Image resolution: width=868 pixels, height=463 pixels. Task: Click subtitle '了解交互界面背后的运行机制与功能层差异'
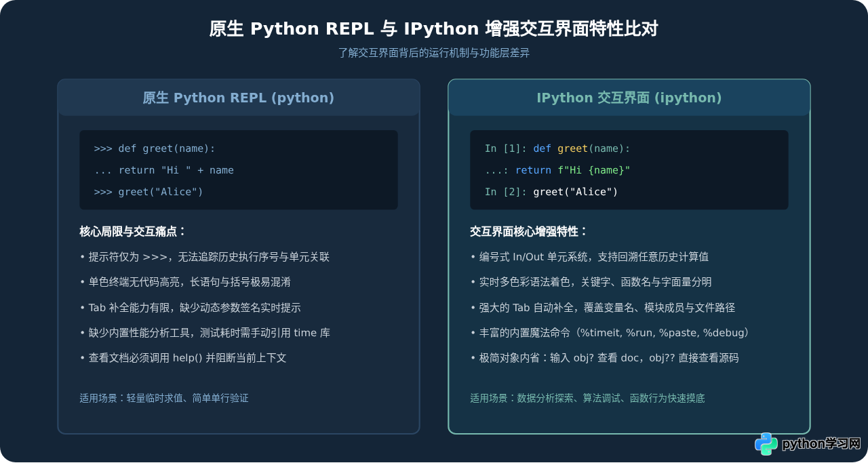[x=434, y=53]
